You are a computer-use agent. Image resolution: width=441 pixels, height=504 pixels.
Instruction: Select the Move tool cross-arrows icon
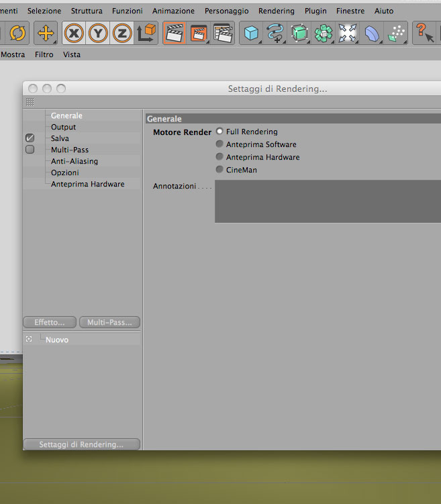[46, 33]
